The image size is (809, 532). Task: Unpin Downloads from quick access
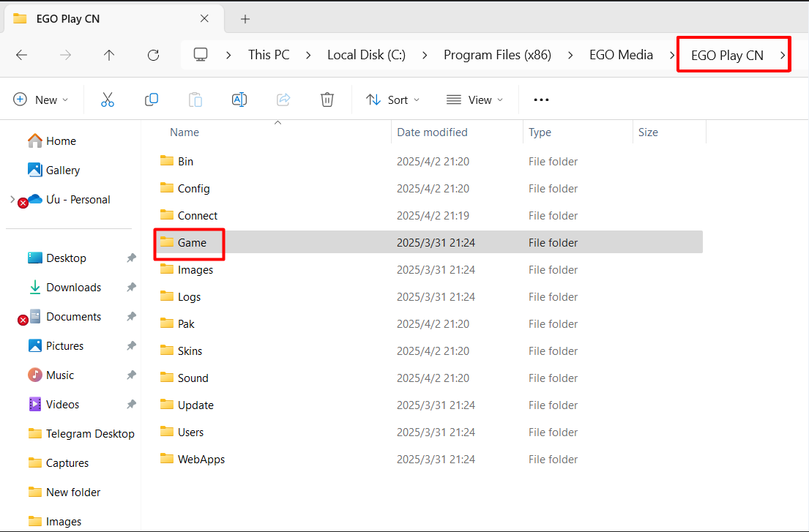pyautogui.click(x=132, y=287)
